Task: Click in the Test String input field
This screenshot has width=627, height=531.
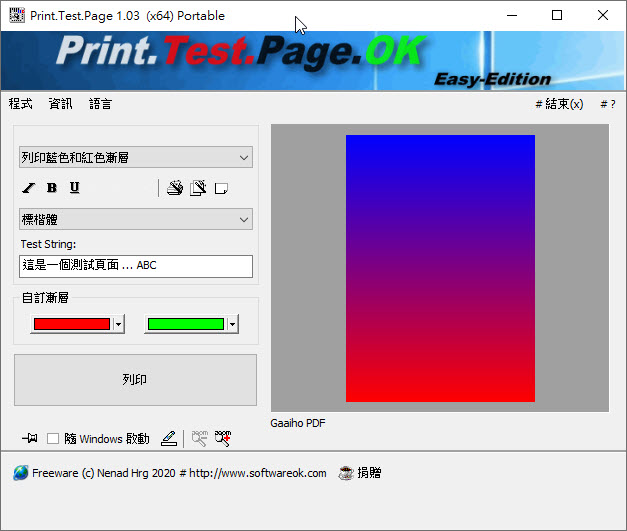Action: pos(136,266)
